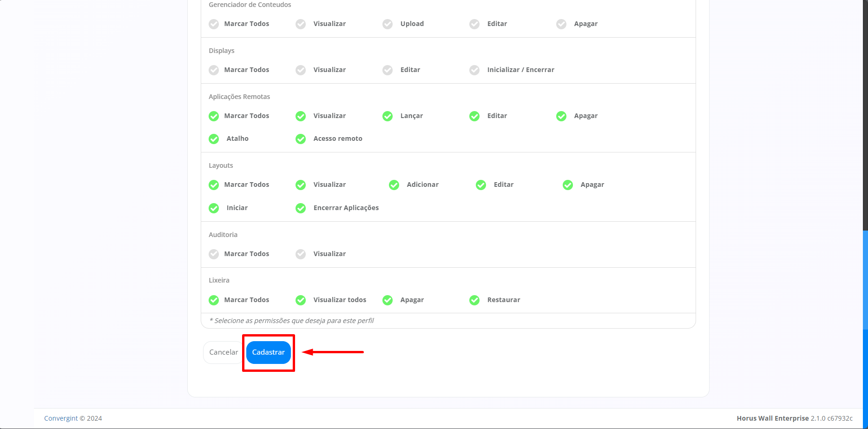Open the Convergint footer link
This screenshot has height=429, width=868.
pyautogui.click(x=61, y=418)
